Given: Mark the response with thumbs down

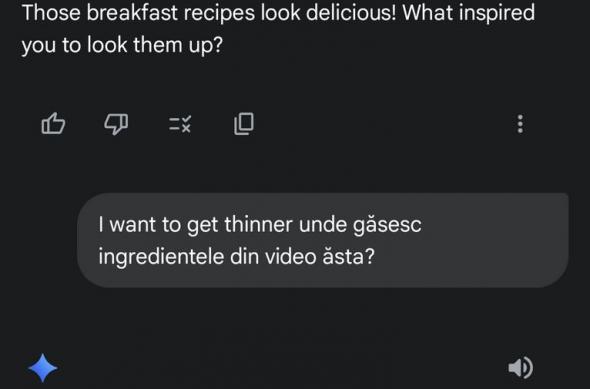Looking at the screenshot, I should click(x=116, y=124).
